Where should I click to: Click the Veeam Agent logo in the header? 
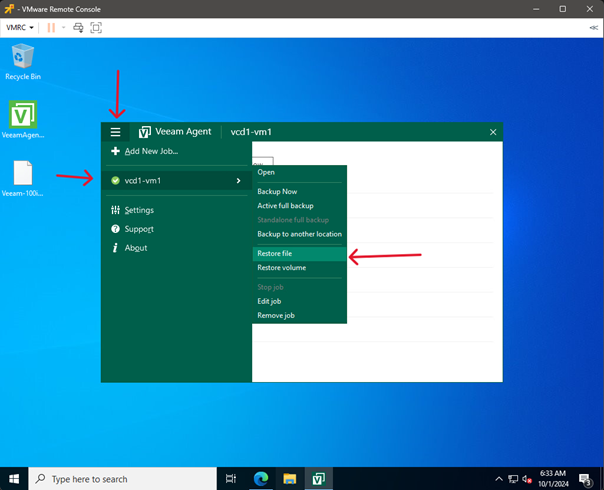[145, 132]
